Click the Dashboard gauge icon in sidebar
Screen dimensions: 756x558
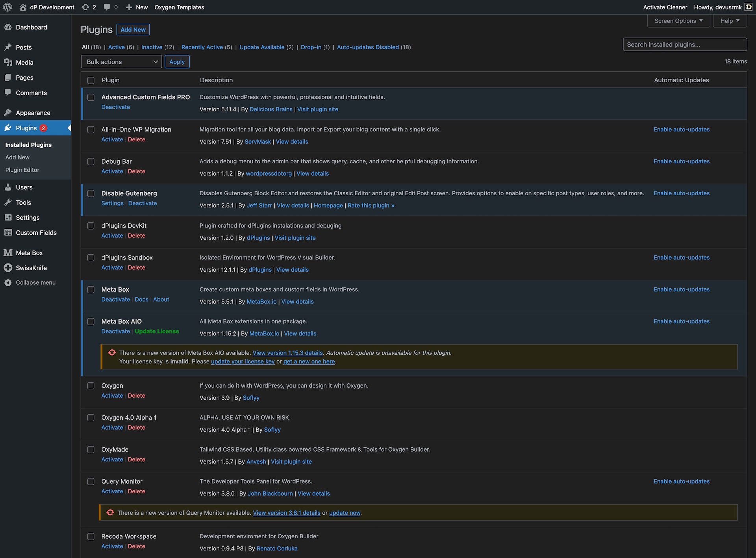(8, 27)
